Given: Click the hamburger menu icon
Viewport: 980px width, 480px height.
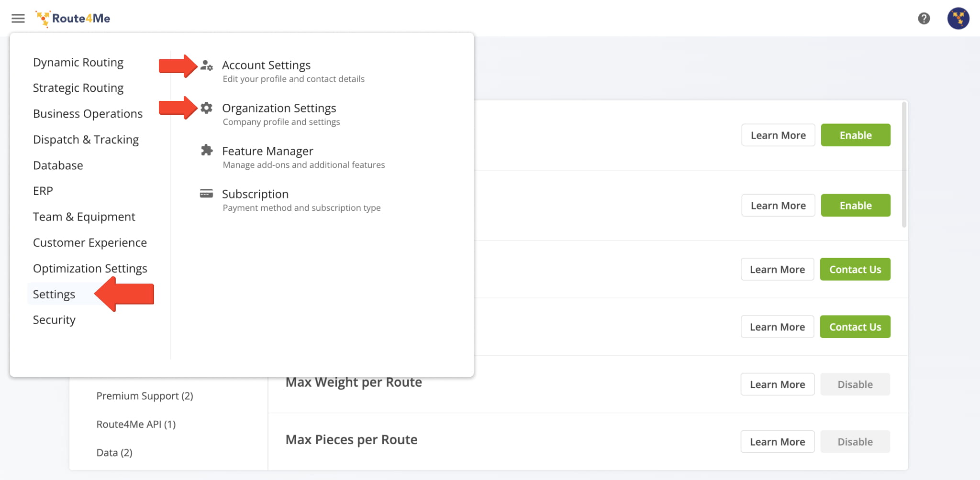Looking at the screenshot, I should click(x=18, y=19).
